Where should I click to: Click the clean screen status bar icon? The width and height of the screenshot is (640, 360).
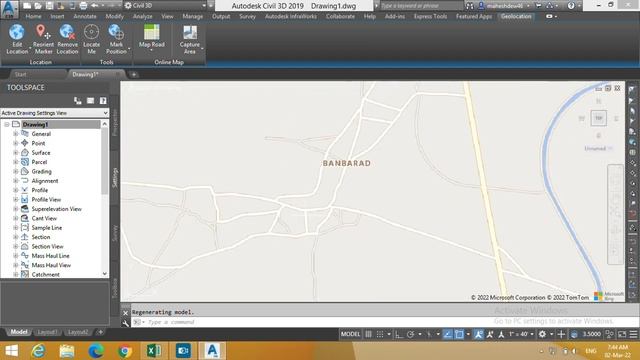(x=622, y=334)
